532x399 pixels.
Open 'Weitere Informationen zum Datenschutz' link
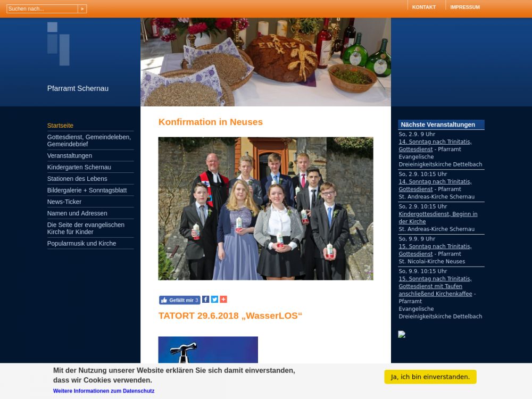[104, 391]
